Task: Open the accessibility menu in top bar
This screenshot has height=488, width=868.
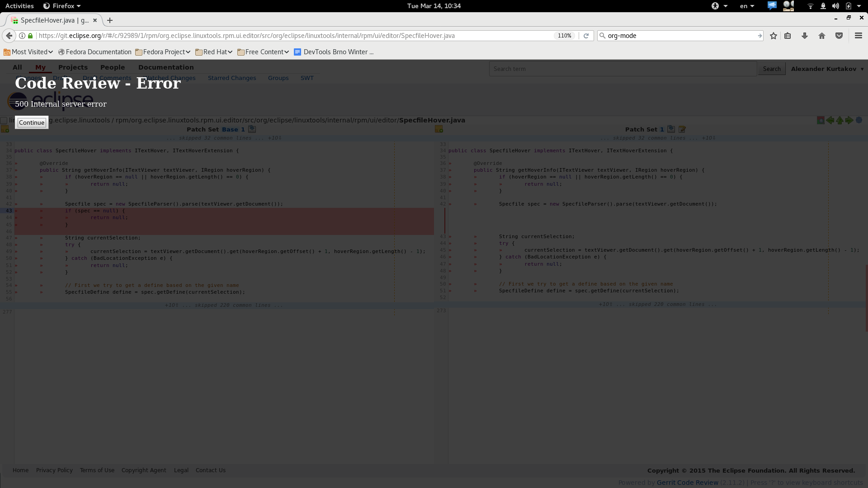Action: pos(719,6)
